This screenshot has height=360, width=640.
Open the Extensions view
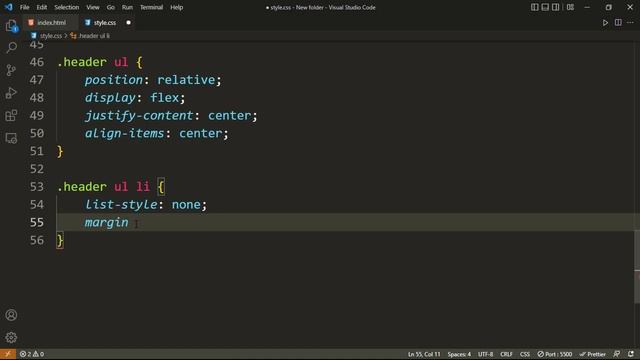[x=11, y=116]
